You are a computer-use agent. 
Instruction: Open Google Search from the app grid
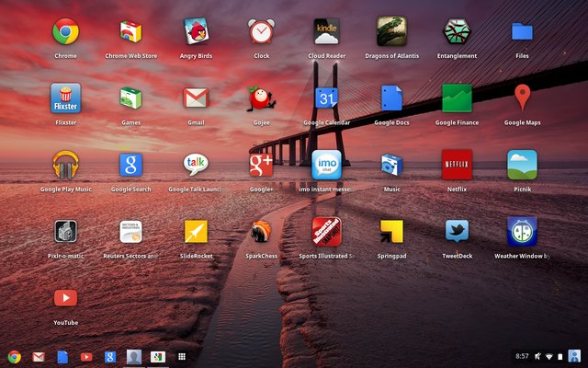coord(130,166)
